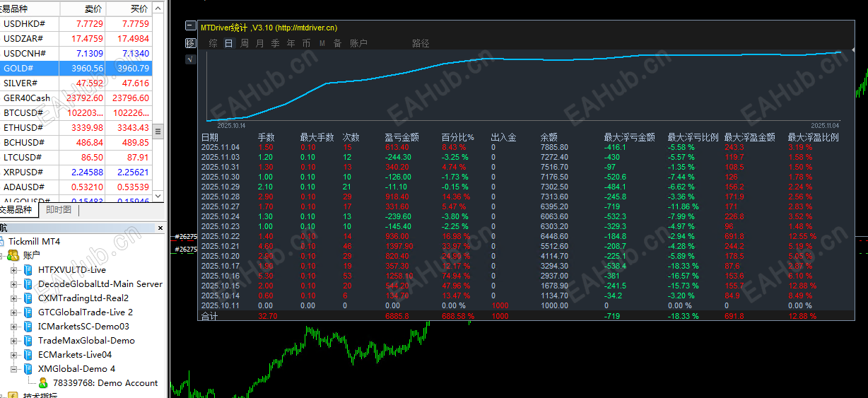
Task: Expand the DecodeGlobalLtd-Main Server node
Action: point(14,283)
